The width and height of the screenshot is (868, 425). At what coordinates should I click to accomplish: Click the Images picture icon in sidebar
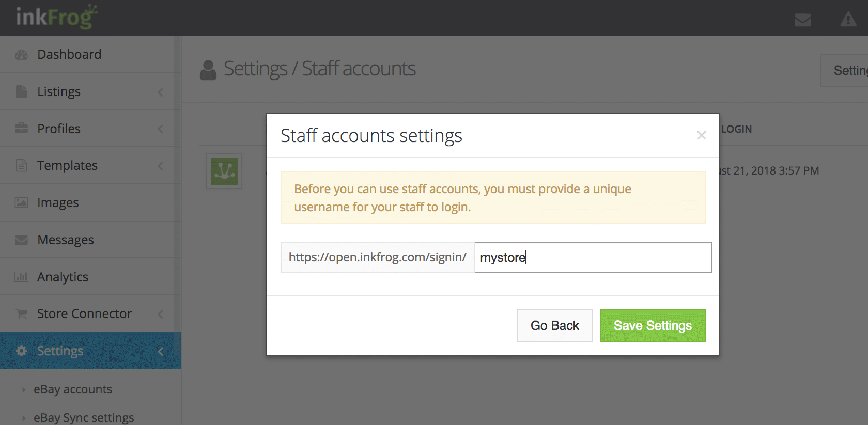point(21,202)
